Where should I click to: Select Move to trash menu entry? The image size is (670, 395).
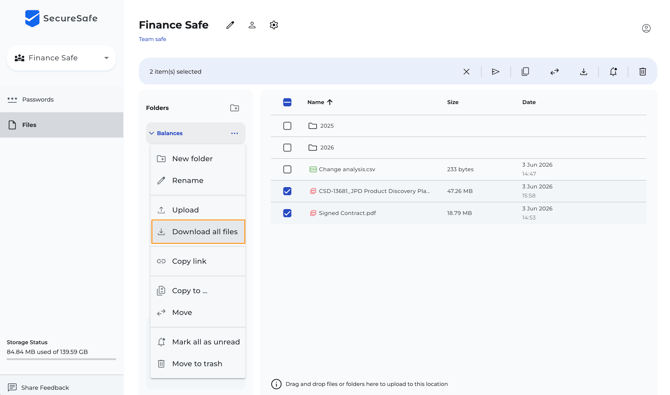198,364
